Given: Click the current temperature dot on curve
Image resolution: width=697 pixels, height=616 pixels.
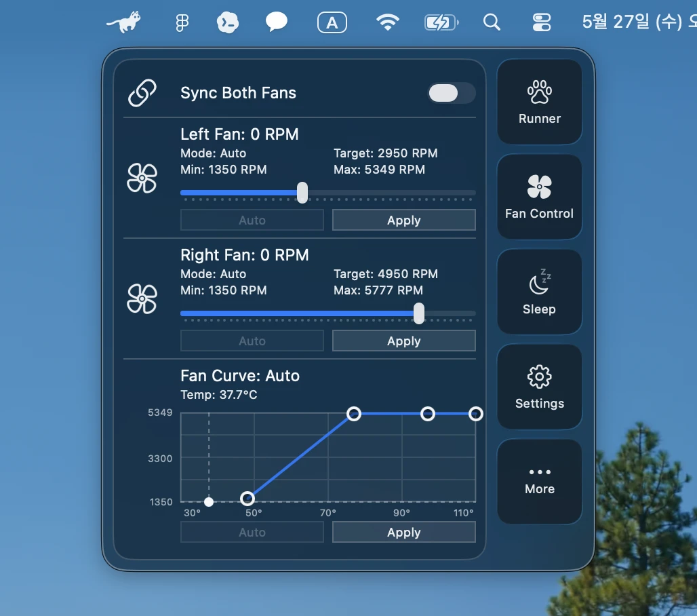Looking at the screenshot, I should pos(209,502).
